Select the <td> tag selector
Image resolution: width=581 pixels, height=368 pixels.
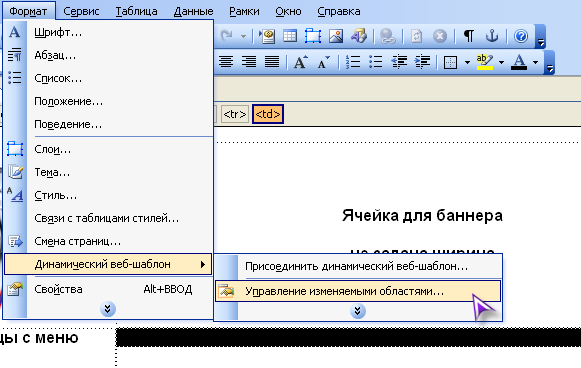pyautogui.click(x=268, y=114)
